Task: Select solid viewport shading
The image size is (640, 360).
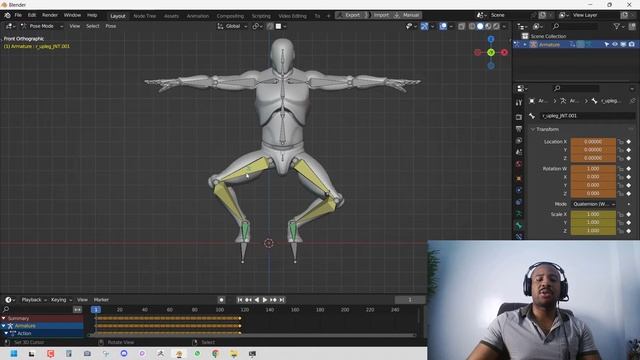Action: pos(480,26)
